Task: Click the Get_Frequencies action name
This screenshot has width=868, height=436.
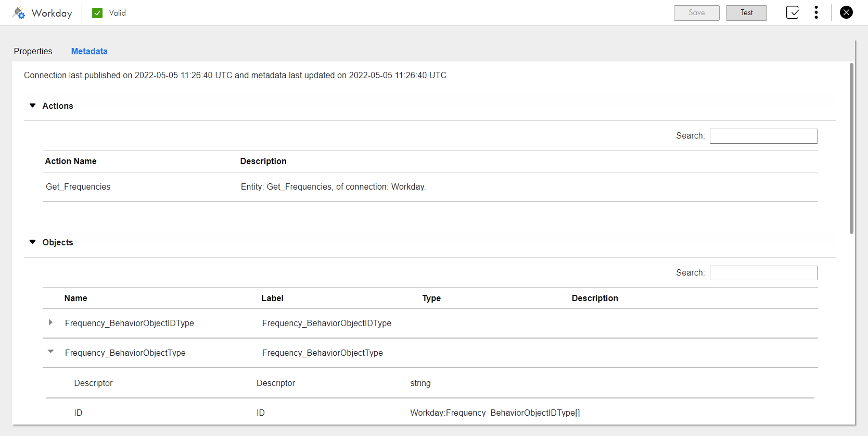Action: [78, 187]
